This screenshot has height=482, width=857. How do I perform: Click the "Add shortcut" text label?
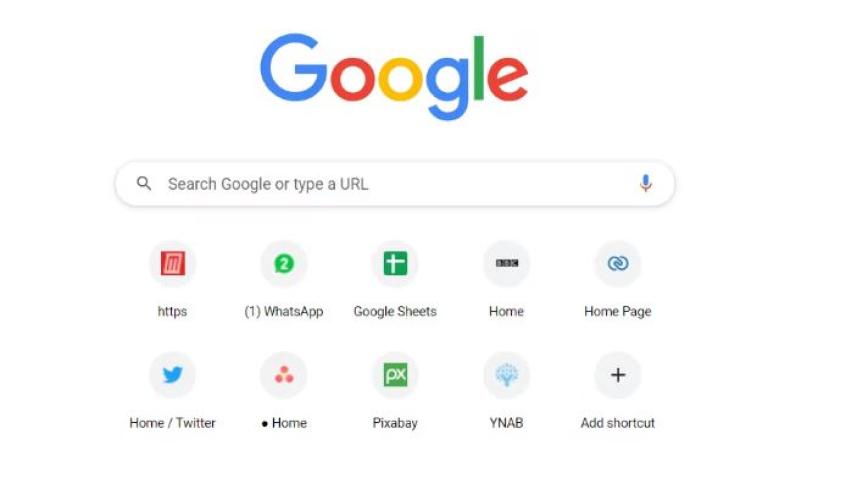pyautogui.click(x=618, y=423)
